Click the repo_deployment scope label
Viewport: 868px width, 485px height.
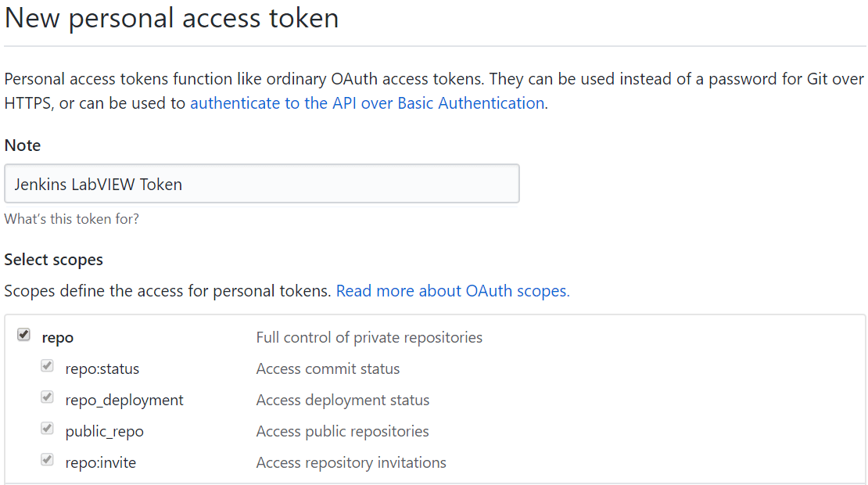pos(124,399)
